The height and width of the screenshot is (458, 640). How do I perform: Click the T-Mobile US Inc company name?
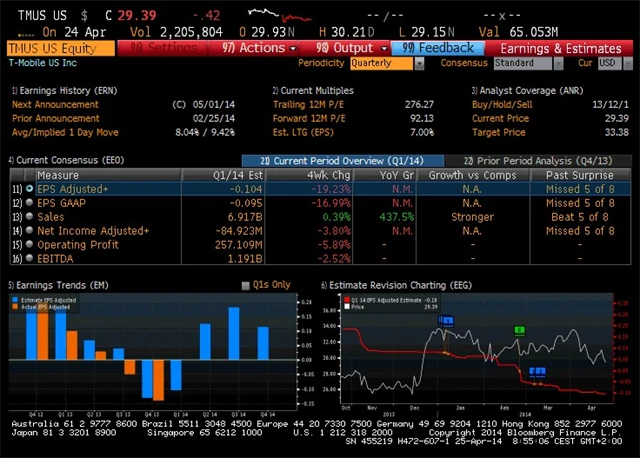[43, 63]
